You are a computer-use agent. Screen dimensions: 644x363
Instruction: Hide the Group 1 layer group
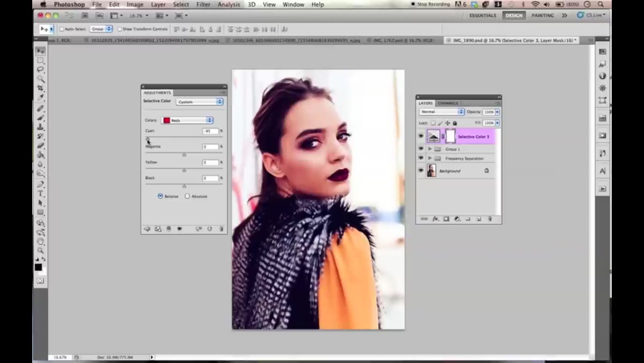click(x=421, y=149)
